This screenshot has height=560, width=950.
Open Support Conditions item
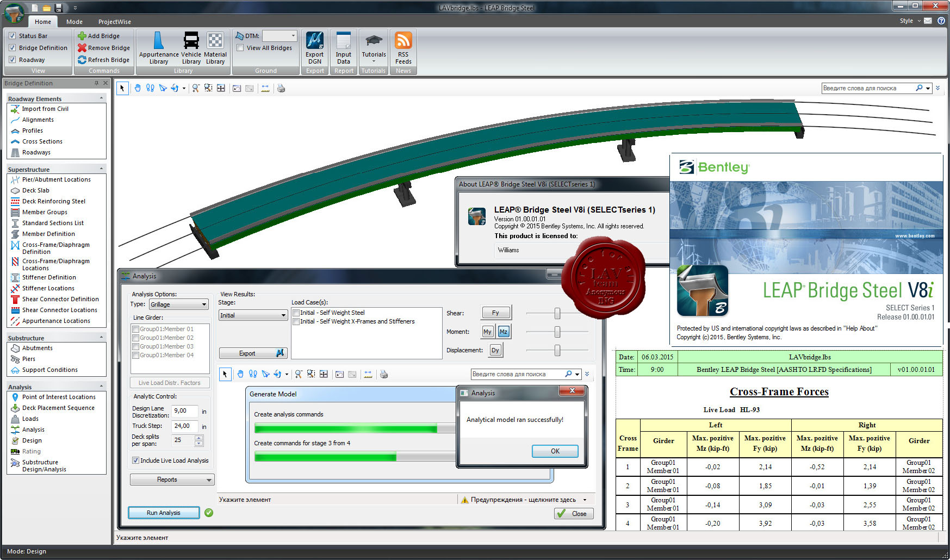tap(44, 370)
